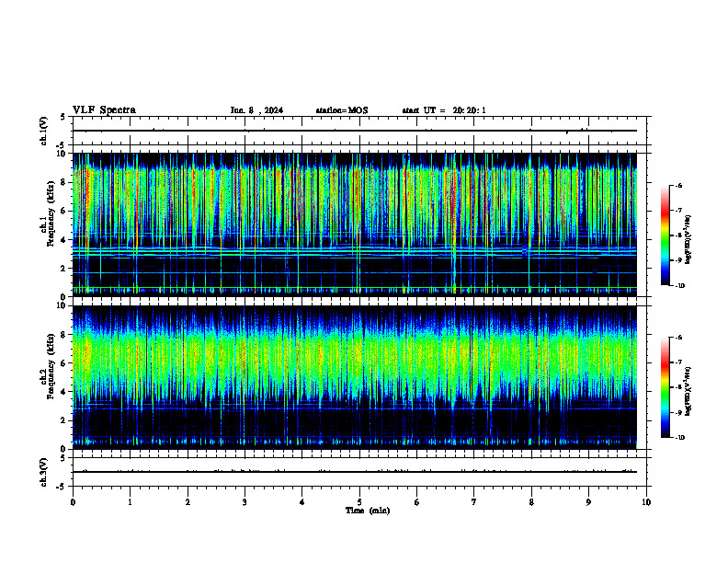Click inside the ch.1 spectrogram panel
This screenshot has height=563, width=728.
(x=354, y=224)
